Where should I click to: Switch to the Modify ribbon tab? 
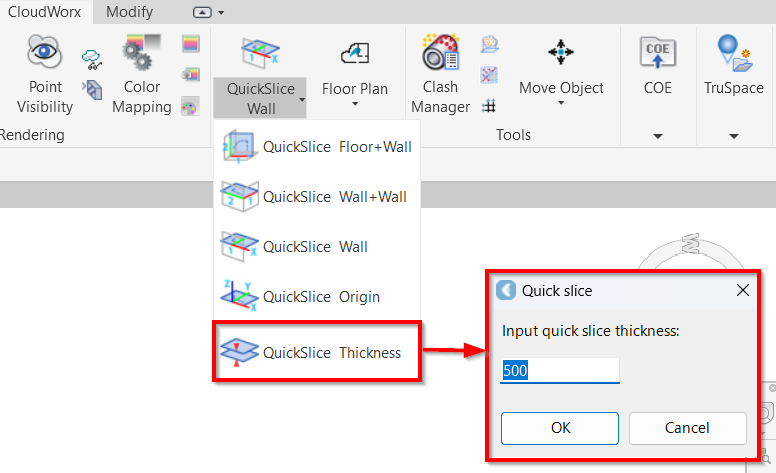click(129, 12)
